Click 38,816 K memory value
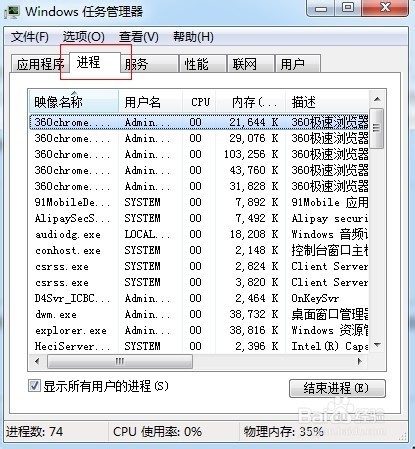The height and width of the screenshot is (449, 415). click(x=254, y=330)
